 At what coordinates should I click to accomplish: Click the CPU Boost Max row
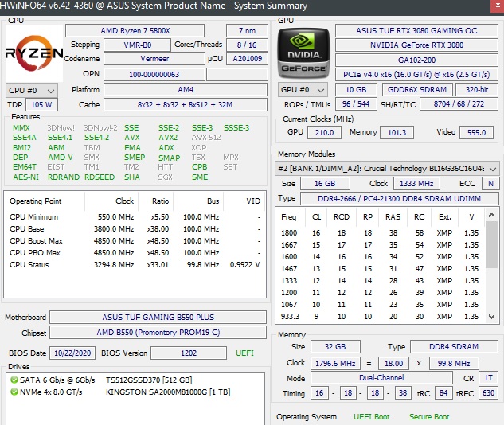(135, 241)
